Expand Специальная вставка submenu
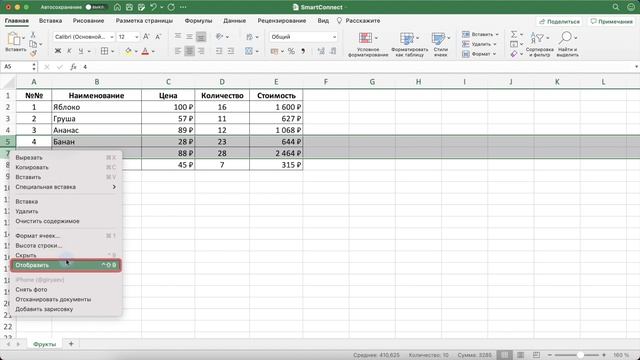Screen dimensions: 640x360 pyautogui.click(x=66, y=187)
